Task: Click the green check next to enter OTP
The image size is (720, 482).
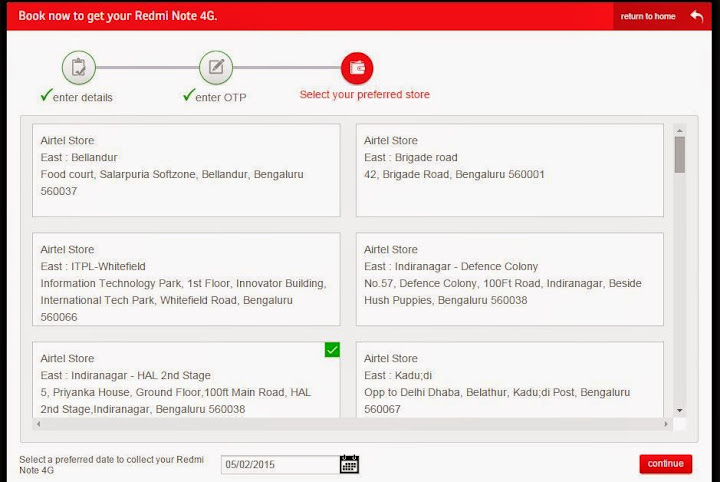Action: pyautogui.click(x=189, y=95)
